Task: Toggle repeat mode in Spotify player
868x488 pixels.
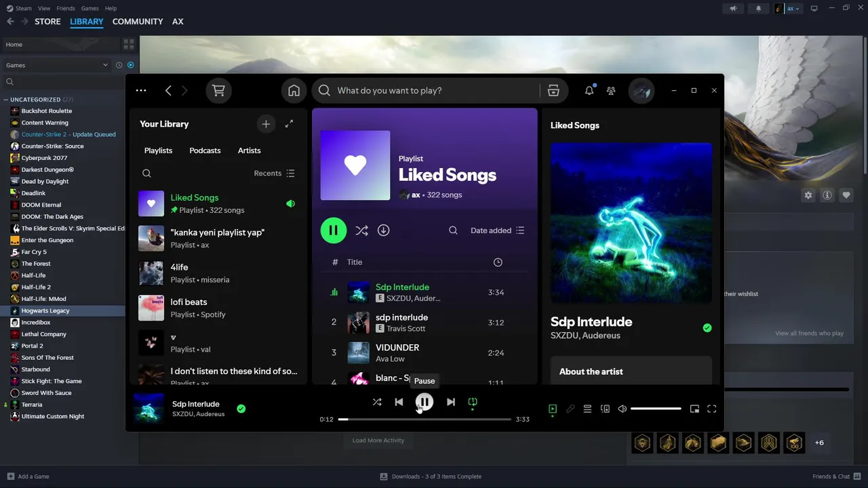Action: (473, 402)
